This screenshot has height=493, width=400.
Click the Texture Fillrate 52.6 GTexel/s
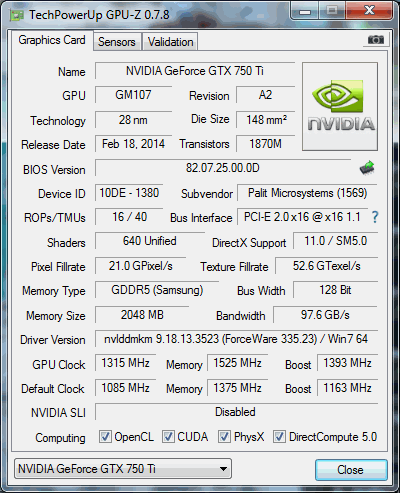click(326, 266)
